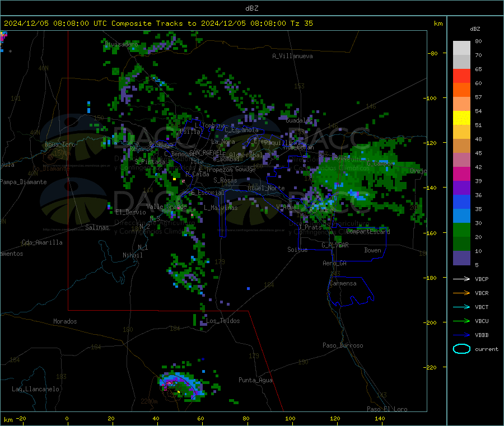The image size is (504, 426).
Task: Click the -80 tick on right axis
Action: [x=433, y=53]
